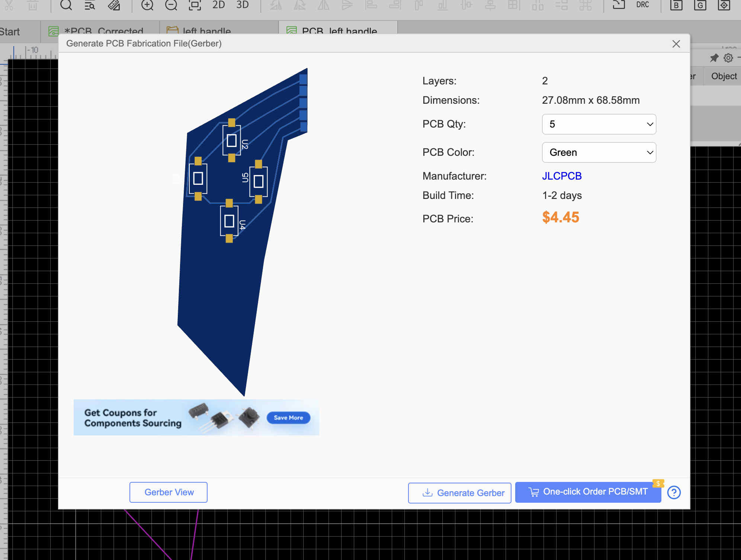Click the search magnifier icon in toolbar
The height and width of the screenshot is (560, 741).
pyautogui.click(x=66, y=5)
